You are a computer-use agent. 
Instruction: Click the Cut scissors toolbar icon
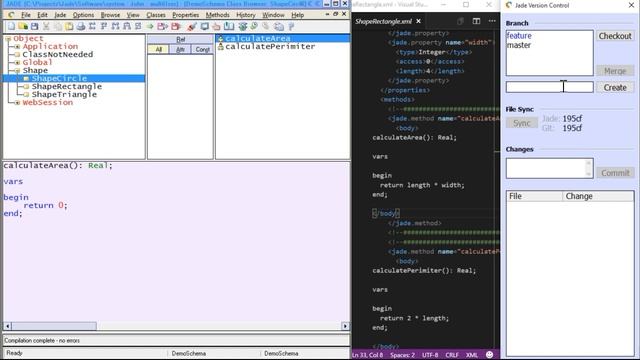pyautogui.click(x=46, y=27)
